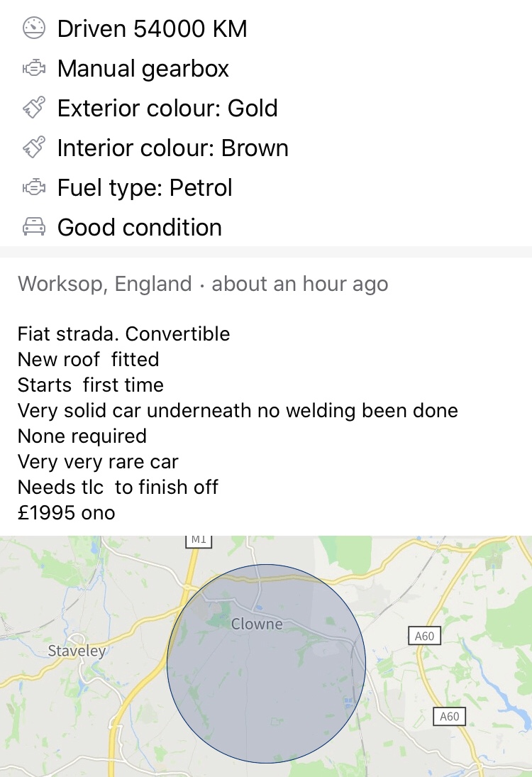Image resolution: width=532 pixels, height=777 pixels.
Task: Tap the Clowne label on the map
Action: coord(257,624)
